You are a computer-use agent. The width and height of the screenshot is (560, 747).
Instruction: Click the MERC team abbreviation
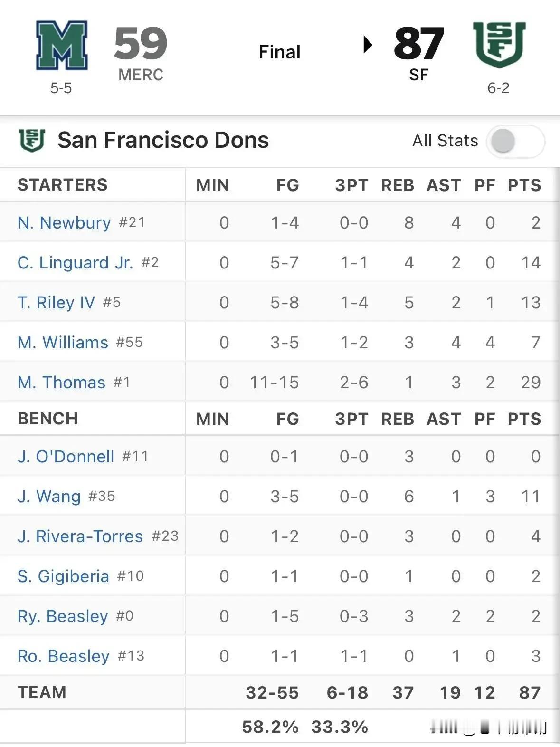[141, 75]
